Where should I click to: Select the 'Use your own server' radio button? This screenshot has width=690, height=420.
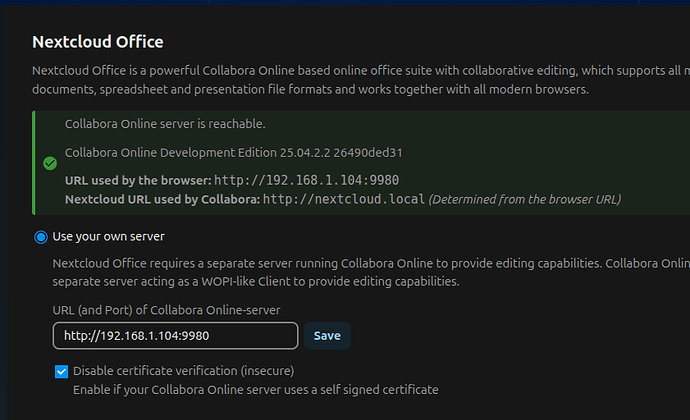41,237
